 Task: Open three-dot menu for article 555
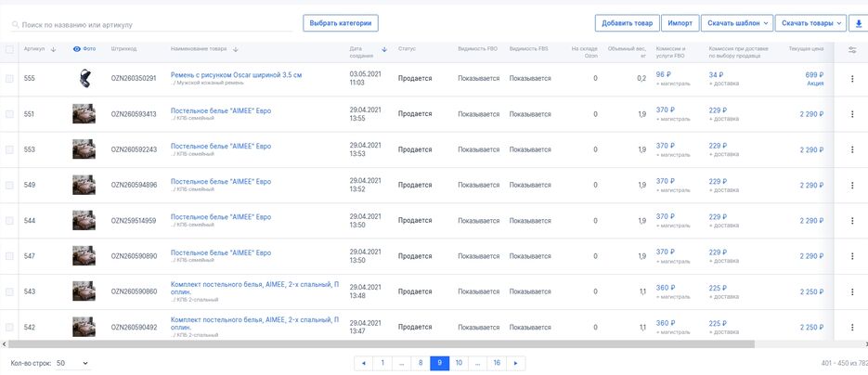point(852,79)
